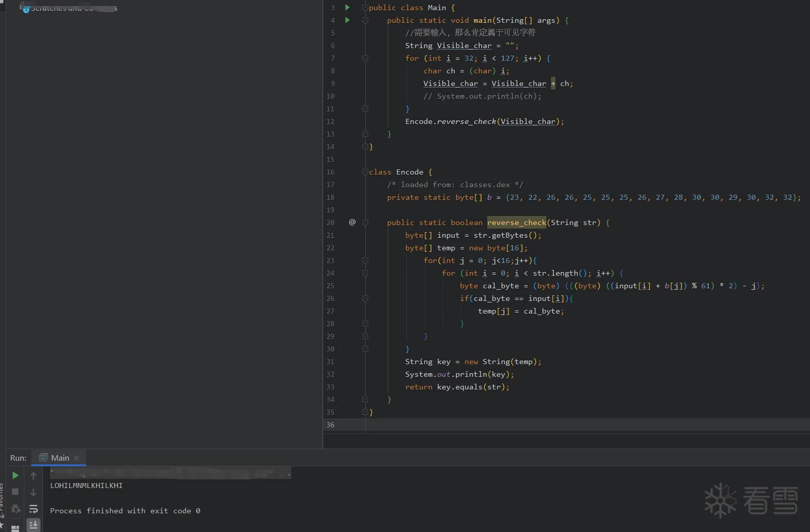Run class Main from gutter arrow on line 3
This screenshot has height=532, width=810.
(348, 7)
